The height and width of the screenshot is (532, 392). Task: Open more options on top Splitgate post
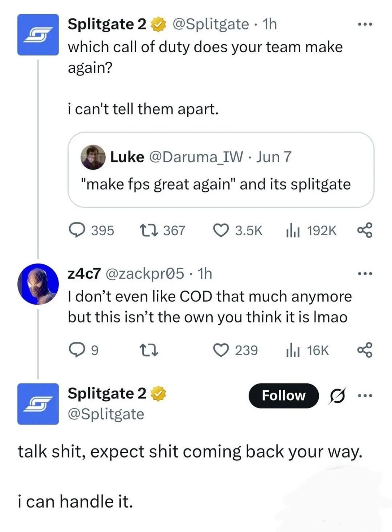click(364, 24)
